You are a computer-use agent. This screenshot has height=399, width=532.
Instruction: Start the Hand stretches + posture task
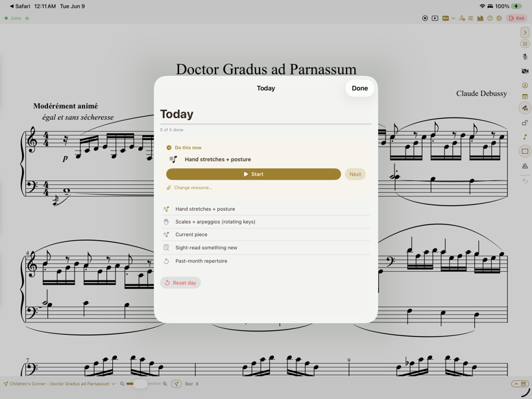click(x=254, y=174)
